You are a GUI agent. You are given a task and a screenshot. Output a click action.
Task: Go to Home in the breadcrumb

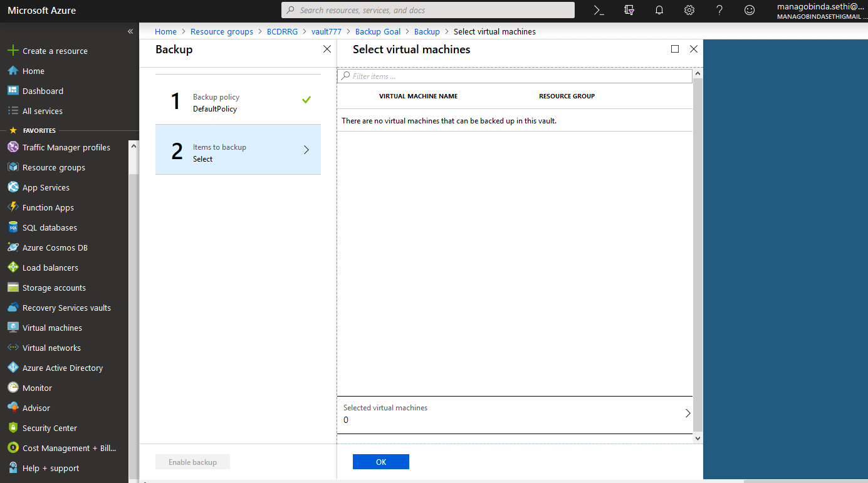click(x=165, y=31)
